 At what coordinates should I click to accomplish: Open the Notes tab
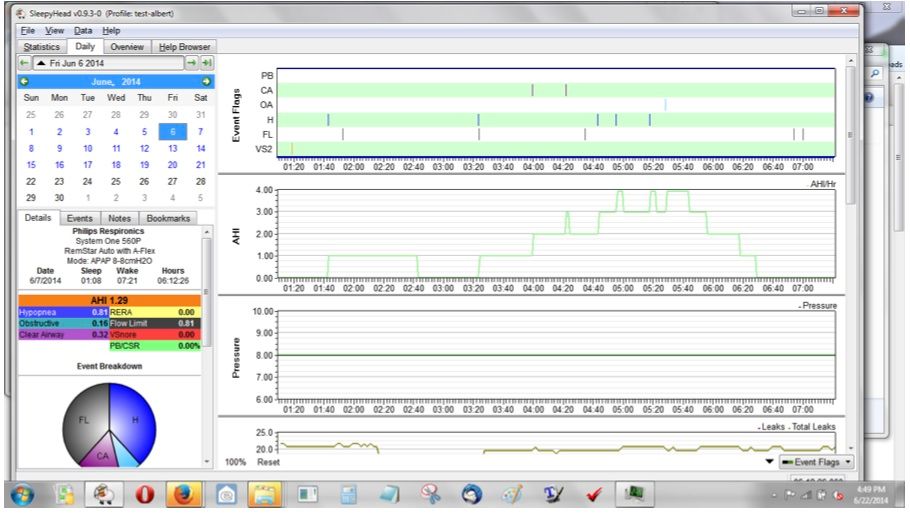click(119, 218)
